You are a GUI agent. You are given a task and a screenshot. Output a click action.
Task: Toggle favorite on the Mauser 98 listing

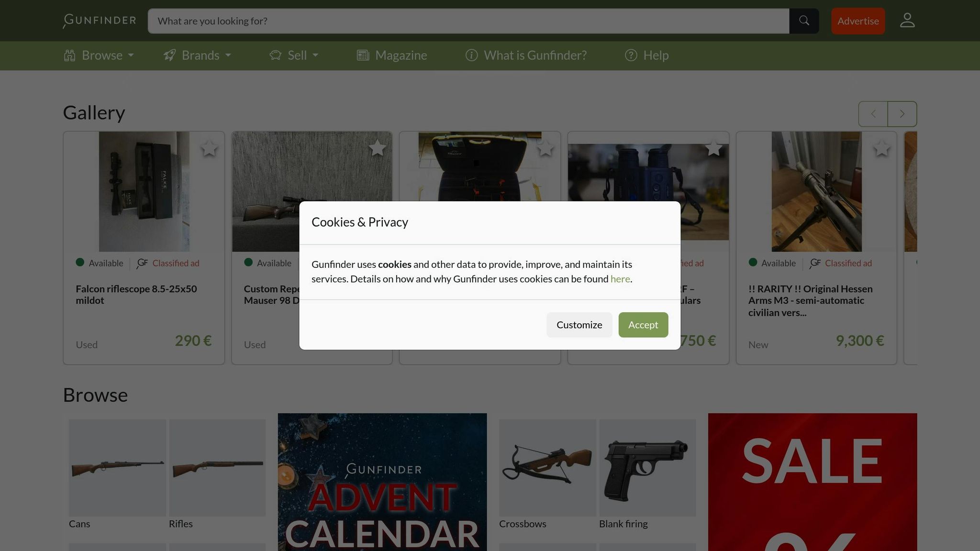click(x=378, y=149)
